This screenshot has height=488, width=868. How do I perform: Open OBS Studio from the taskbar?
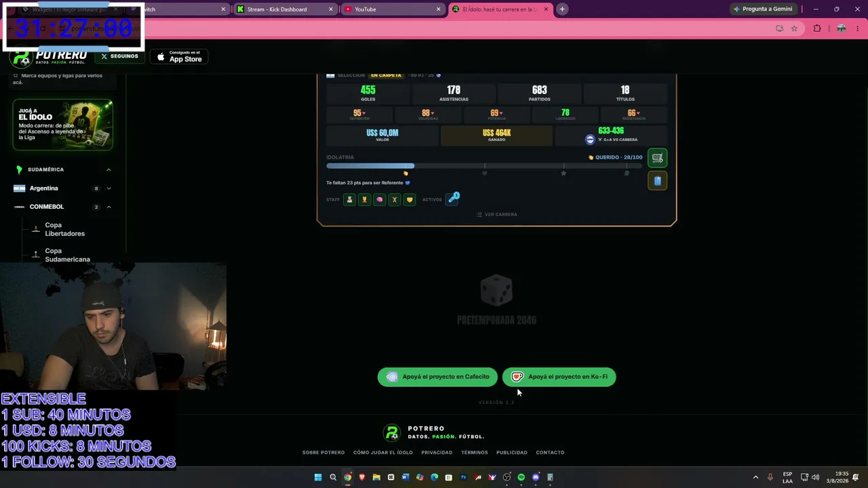pos(507,477)
